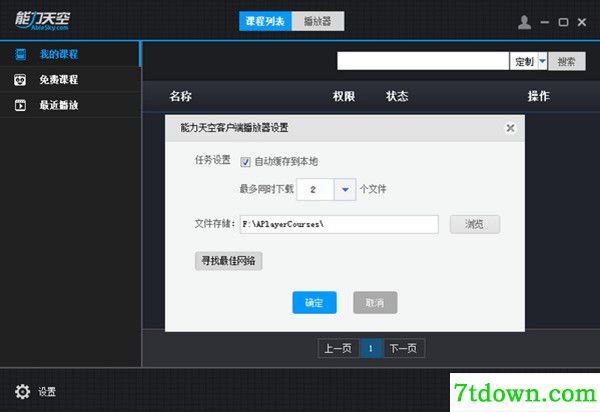Click the course search input field
This screenshot has width=600, height=412.
click(x=423, y=61)
